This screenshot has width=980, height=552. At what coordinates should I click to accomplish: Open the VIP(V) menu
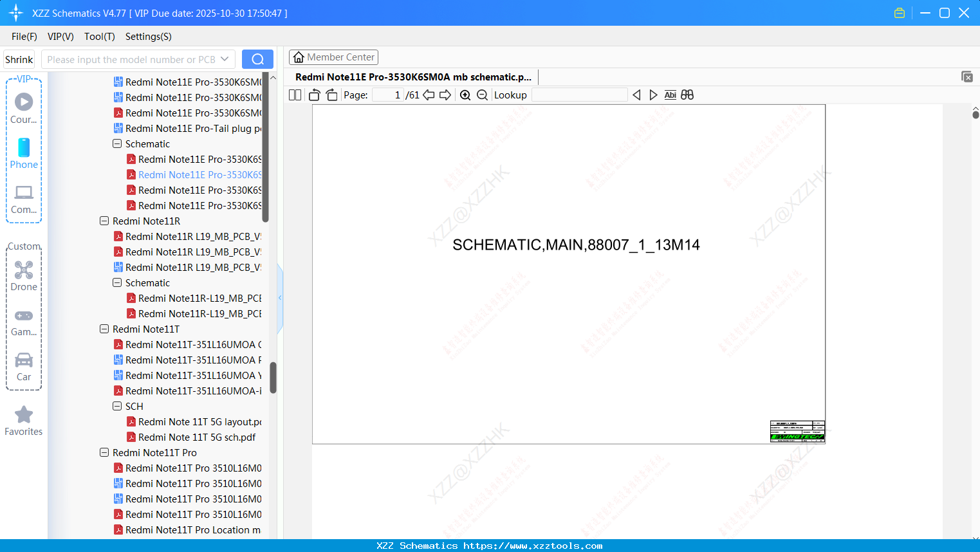(60, 37)
